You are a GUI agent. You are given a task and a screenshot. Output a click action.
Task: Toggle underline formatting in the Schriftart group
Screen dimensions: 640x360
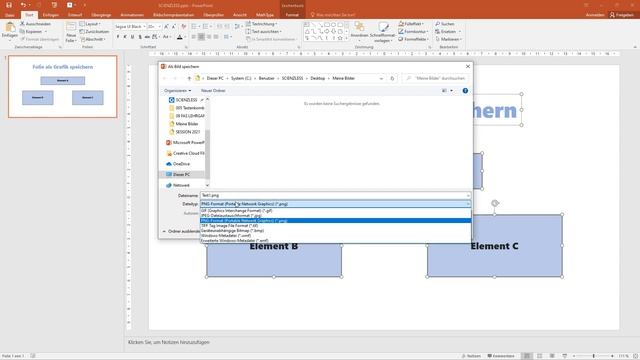132,37
